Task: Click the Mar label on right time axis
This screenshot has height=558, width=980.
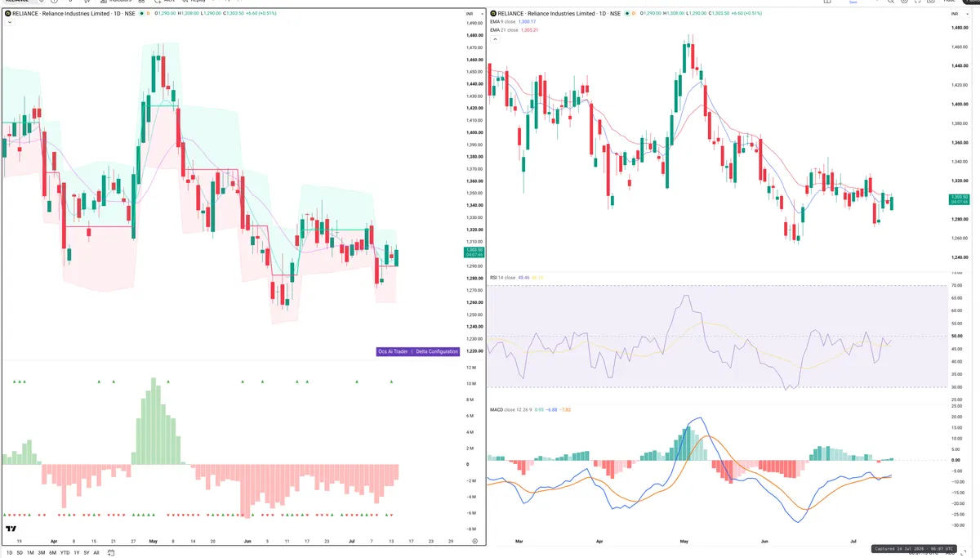Action: (519, 541)
